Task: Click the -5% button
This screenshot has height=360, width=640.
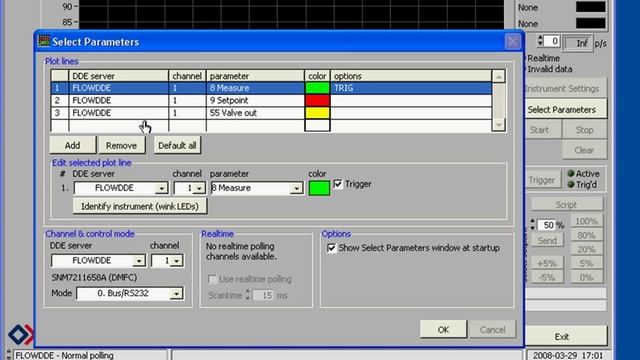Action: [x=547, y=277]
